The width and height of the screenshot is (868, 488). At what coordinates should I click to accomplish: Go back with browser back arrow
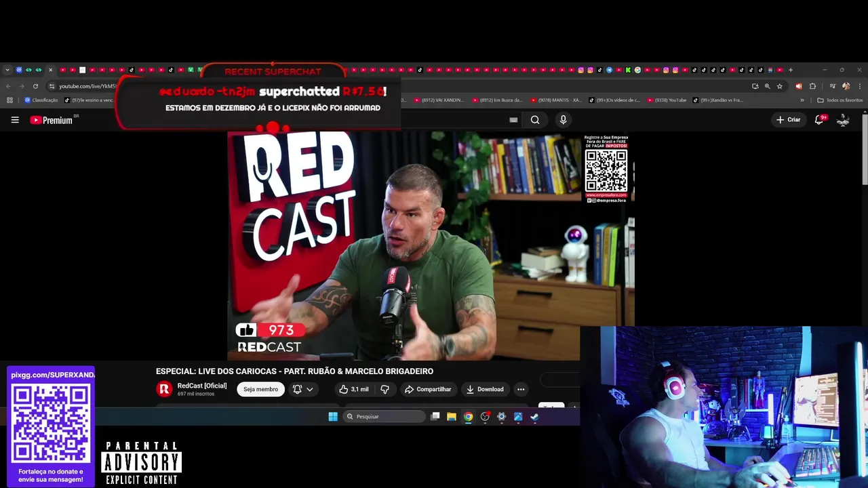coord(8,86)
